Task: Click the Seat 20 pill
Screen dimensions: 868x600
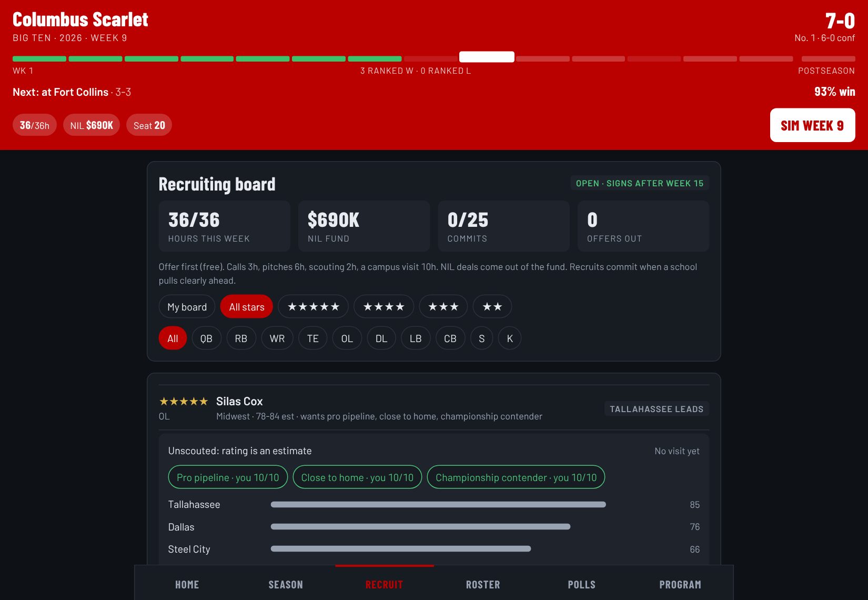Action: click(x=149, y=125)
